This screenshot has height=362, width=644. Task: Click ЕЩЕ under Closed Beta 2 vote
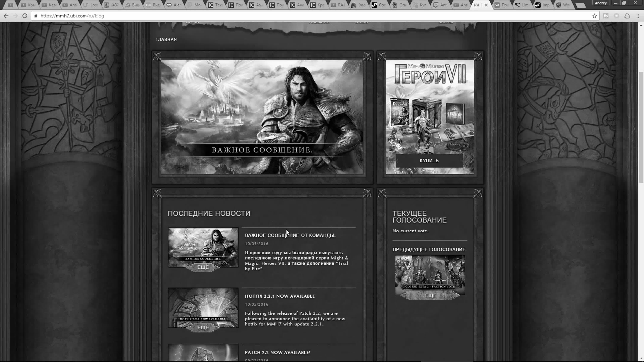430,296
